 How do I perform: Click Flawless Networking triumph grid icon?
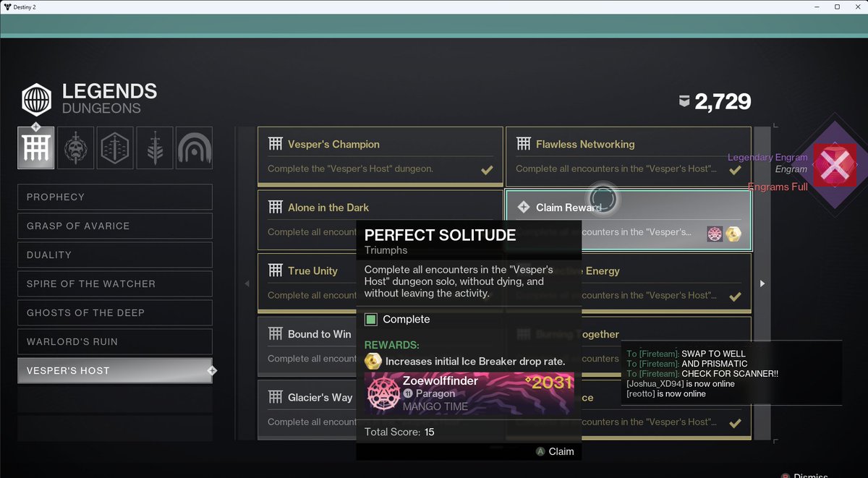point(523,144)
